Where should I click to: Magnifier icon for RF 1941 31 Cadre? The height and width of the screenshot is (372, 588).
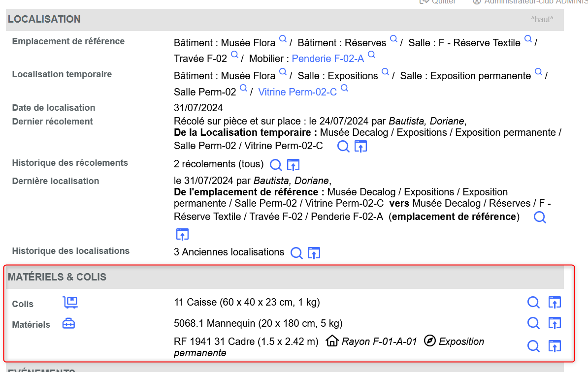pyautogui.click(x=533, y=346)
